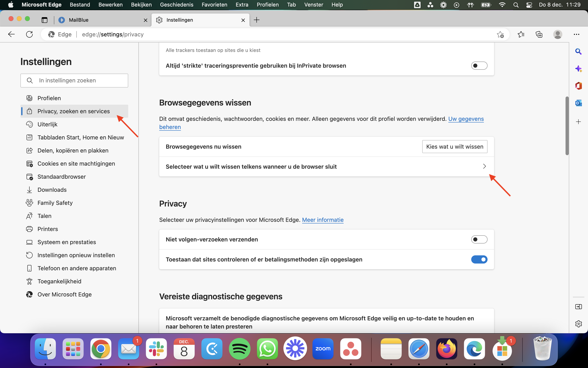The height and width of the screenshot is (368, 588).
Task: Open Family Safety settings
Action: pos(74,203)
